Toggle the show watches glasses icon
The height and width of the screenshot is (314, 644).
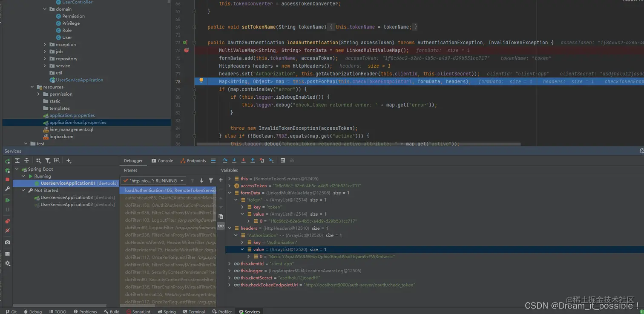221,226
